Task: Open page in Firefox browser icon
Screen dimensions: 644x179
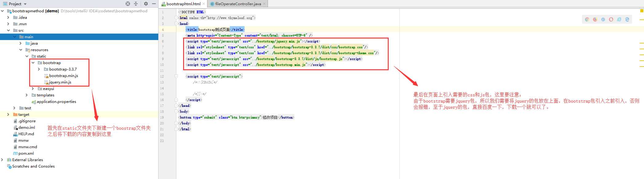Action: pos(595,19)
